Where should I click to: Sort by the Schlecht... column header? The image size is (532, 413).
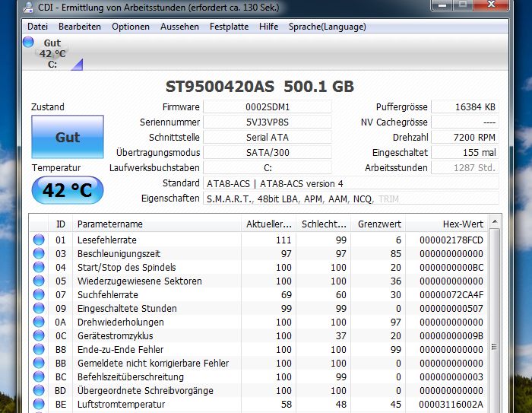pos(324,224)
